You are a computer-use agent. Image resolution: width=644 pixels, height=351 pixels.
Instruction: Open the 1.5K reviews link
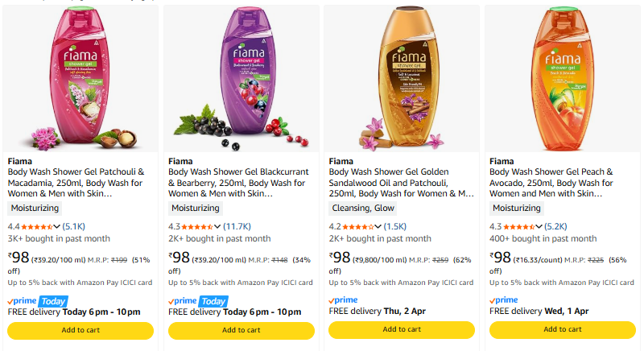pos(395,226)
